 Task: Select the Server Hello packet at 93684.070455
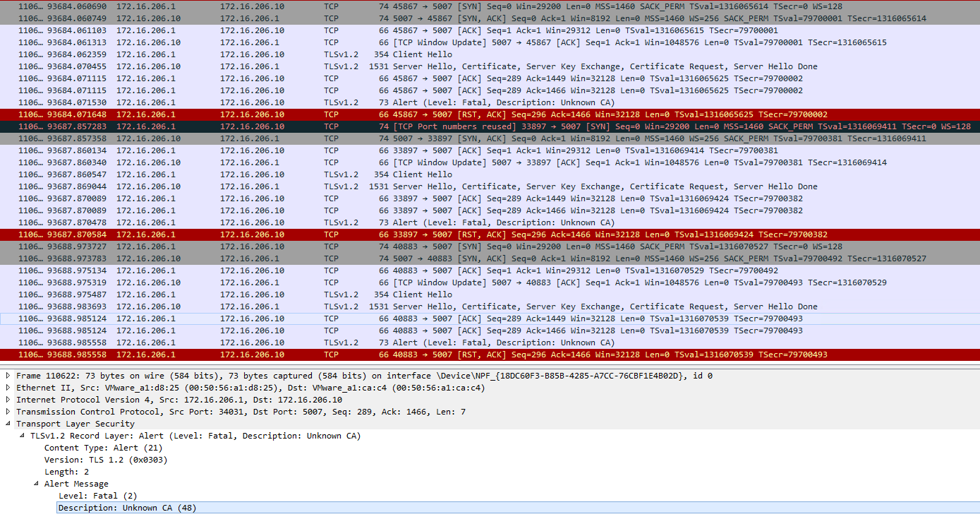(x=490, y=66)
